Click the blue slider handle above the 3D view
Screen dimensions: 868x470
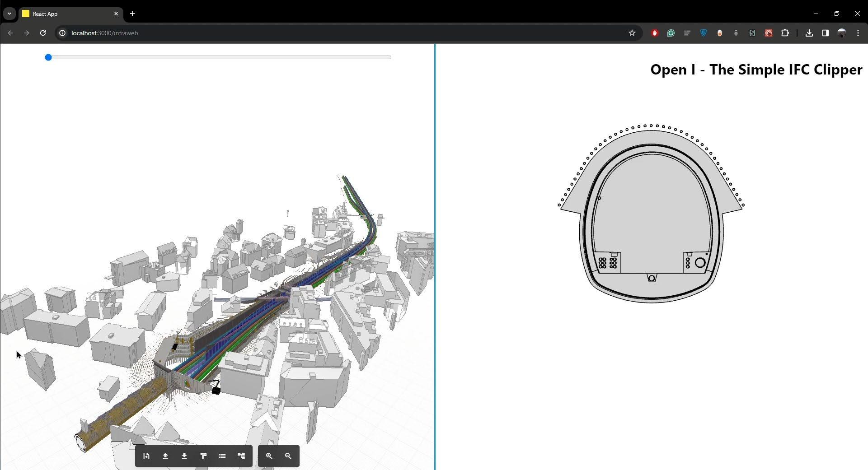[48, 57]
